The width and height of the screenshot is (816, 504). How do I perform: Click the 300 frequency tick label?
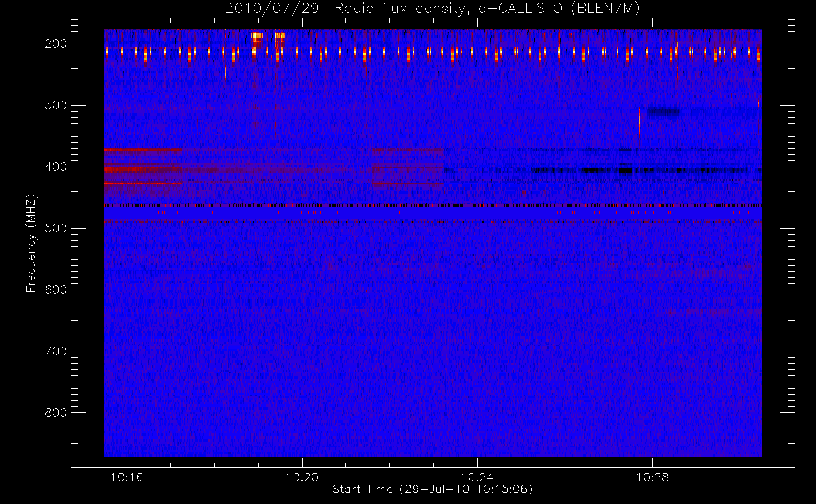[56, 105]
